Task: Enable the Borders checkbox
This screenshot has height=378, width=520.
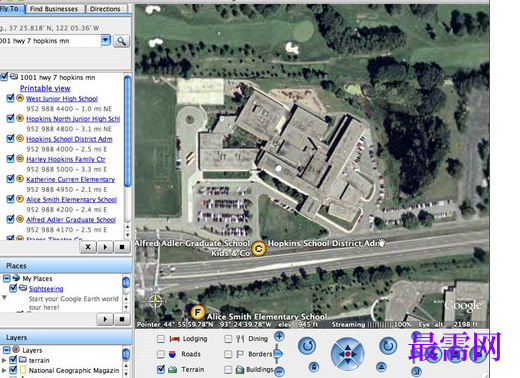Action: point(228,354)
